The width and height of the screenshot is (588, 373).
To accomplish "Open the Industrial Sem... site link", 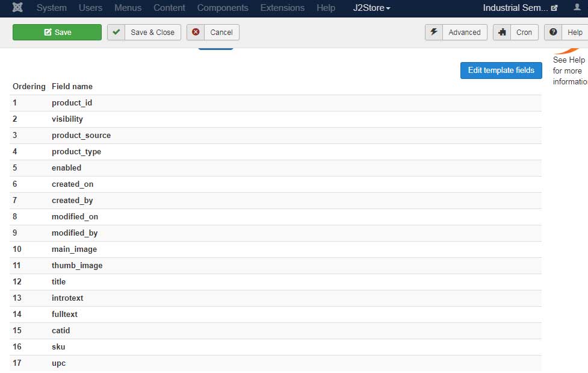I will tap(520, 8).
